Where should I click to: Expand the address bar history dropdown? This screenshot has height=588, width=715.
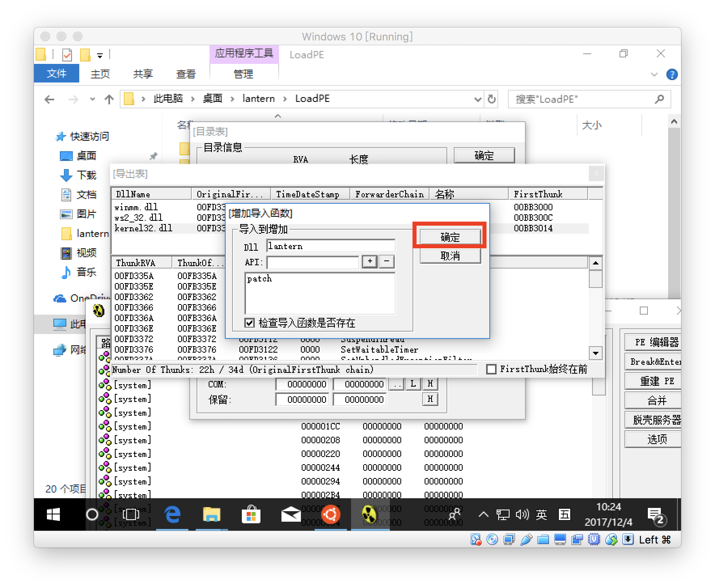coord(478,99)
